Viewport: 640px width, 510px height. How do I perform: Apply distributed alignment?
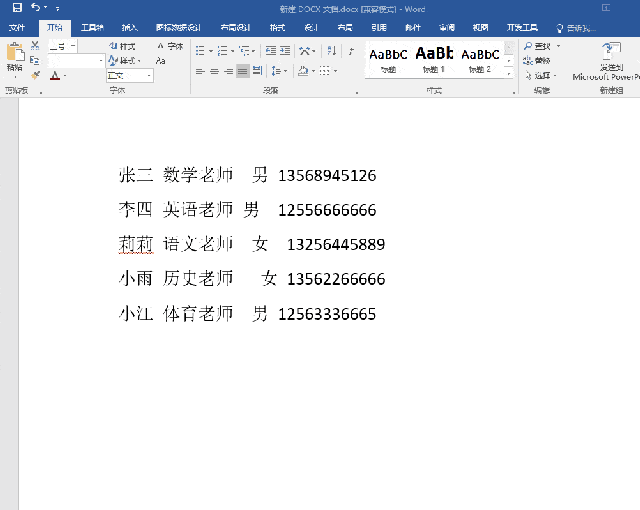[x=257, y=71]
